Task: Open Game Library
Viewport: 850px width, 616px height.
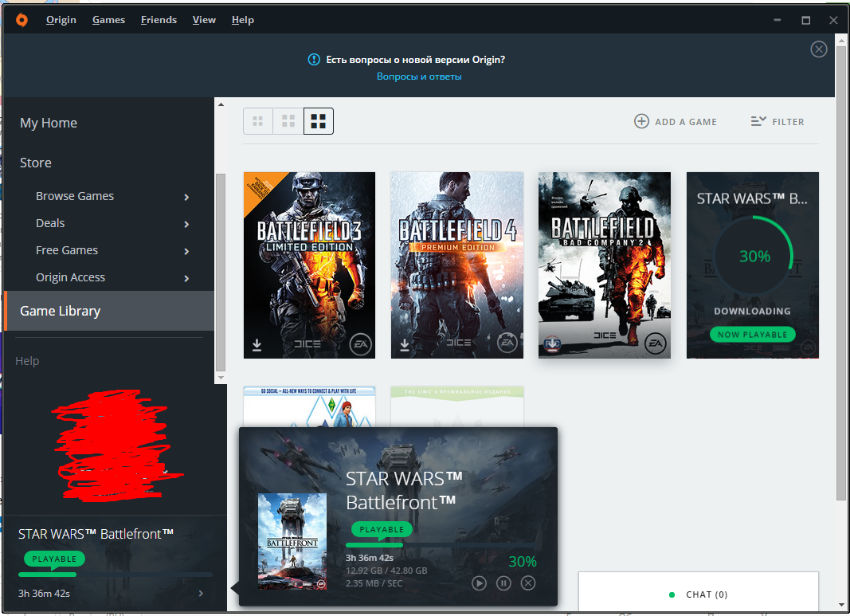Action: pyautogui.click(x=109, y=311)
